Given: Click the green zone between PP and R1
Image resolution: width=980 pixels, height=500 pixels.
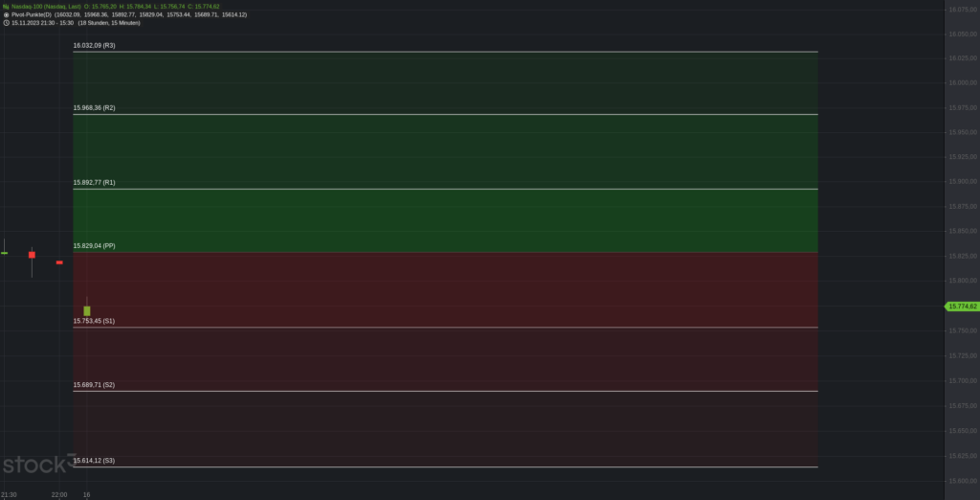Looking at the screenshot, I should pos(445,221).
